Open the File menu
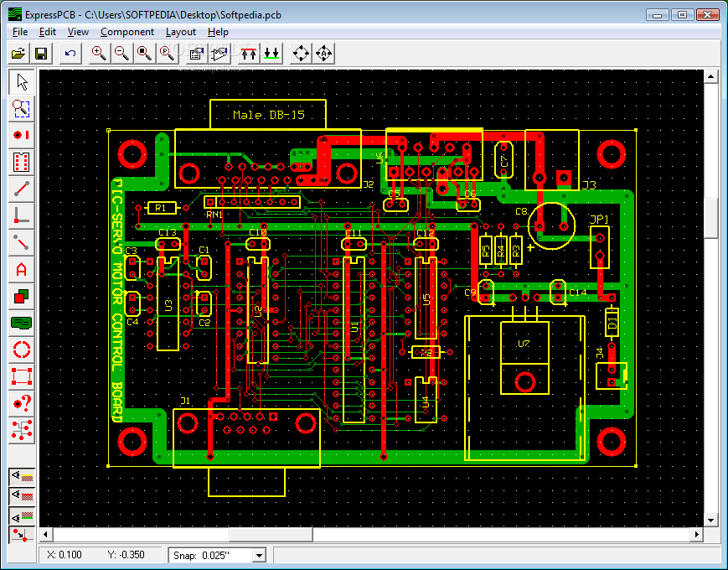 click(20, 32)
